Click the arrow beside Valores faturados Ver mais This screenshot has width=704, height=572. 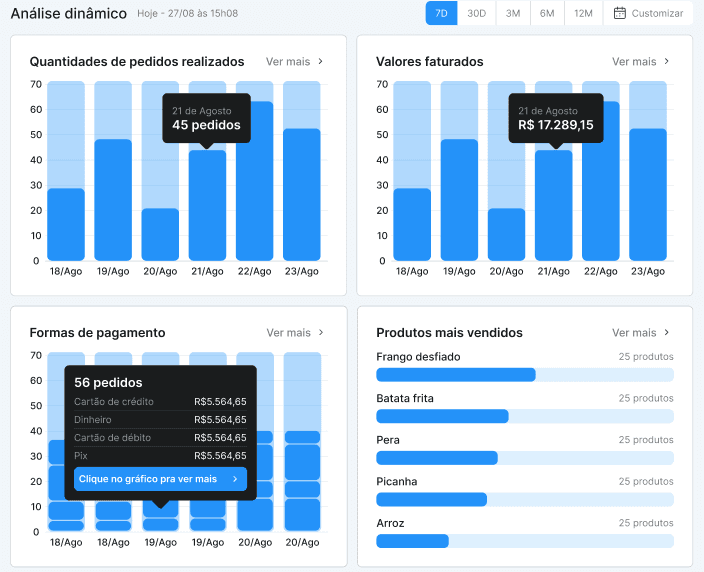tap(667, 62)
